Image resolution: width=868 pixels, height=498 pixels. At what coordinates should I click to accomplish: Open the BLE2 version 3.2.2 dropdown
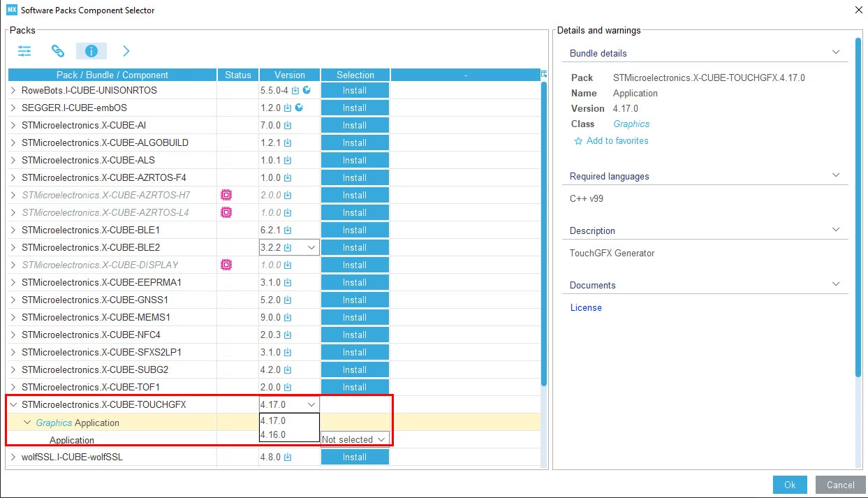point(311,247)
